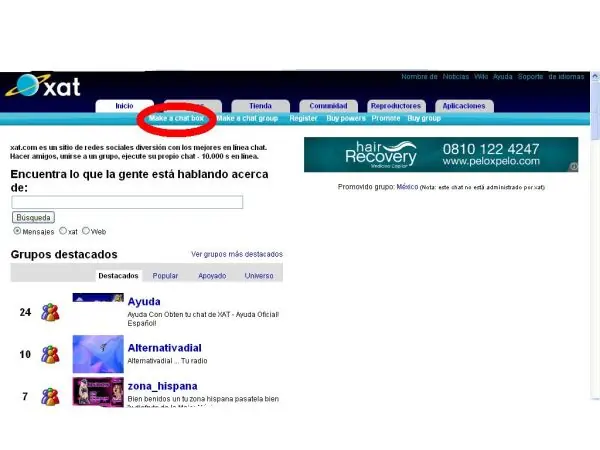
Task: Open the users icon beside Alternativadial
Action: pos(50,354)
